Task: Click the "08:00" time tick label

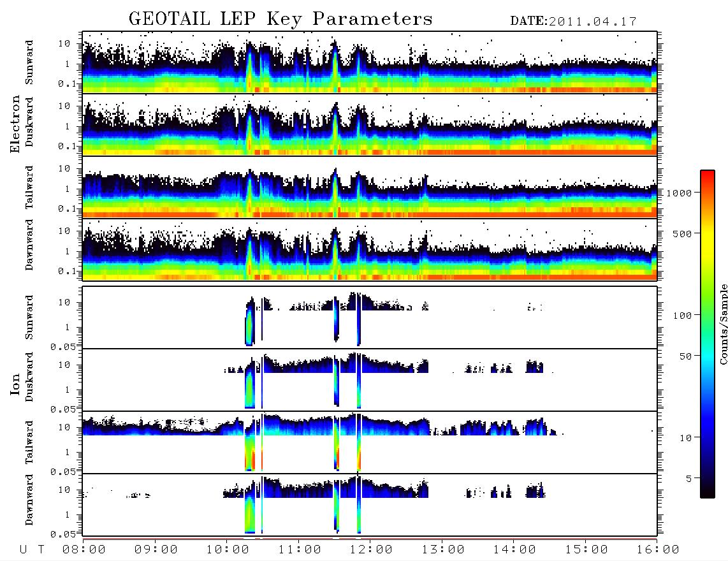Action: point(84,550)
